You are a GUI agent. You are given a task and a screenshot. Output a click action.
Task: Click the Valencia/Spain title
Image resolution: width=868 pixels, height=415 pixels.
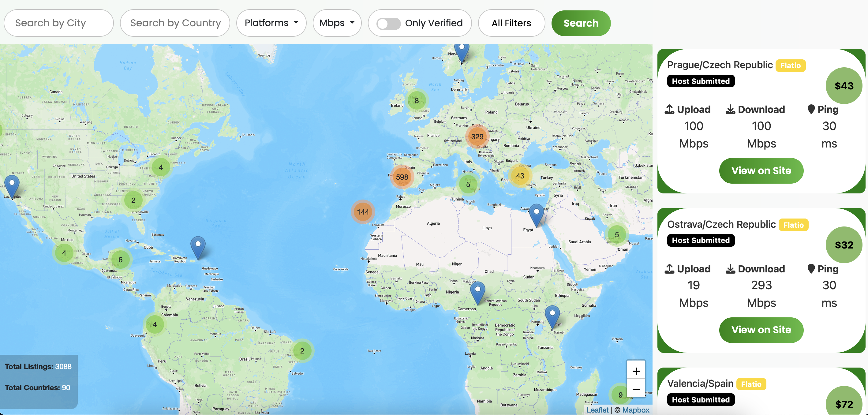click(x=700, y=383)
